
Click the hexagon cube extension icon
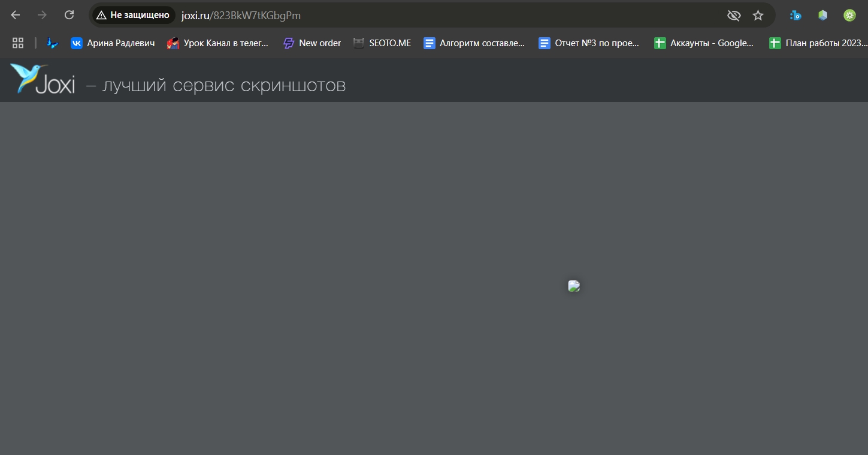tap(822, 16)
